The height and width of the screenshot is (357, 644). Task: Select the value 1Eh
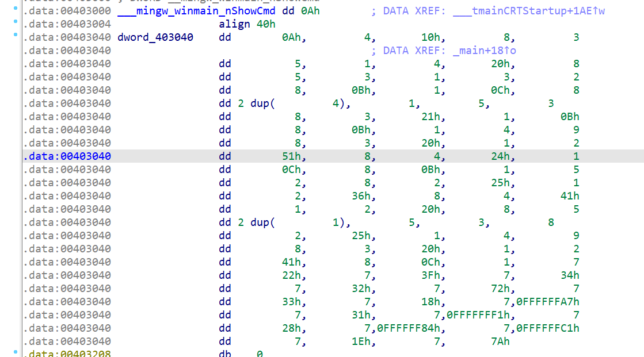pos(361,341)
